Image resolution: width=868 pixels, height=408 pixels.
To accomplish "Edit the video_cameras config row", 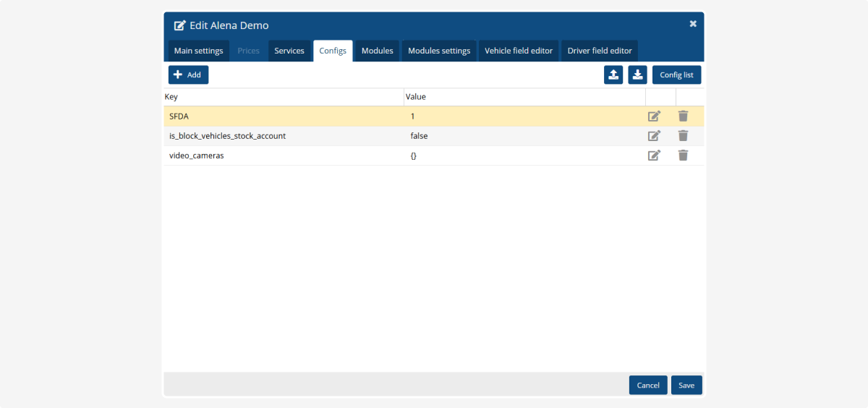I will click(654, 155).
